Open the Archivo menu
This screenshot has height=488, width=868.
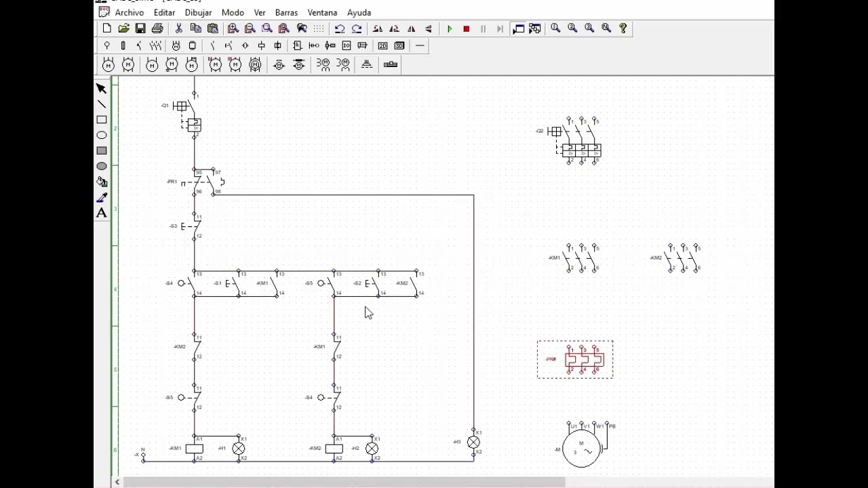coord(129,12)
